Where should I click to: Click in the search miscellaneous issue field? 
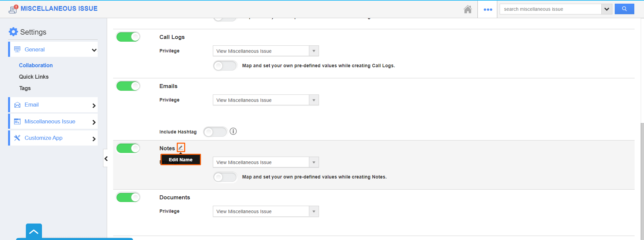tap(551, 9)
